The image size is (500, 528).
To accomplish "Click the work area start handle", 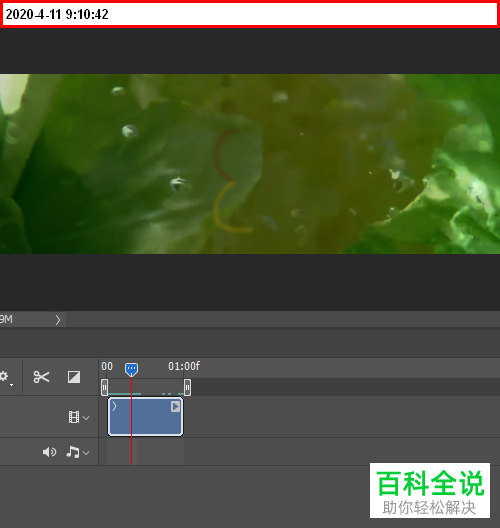I will 104,387.
